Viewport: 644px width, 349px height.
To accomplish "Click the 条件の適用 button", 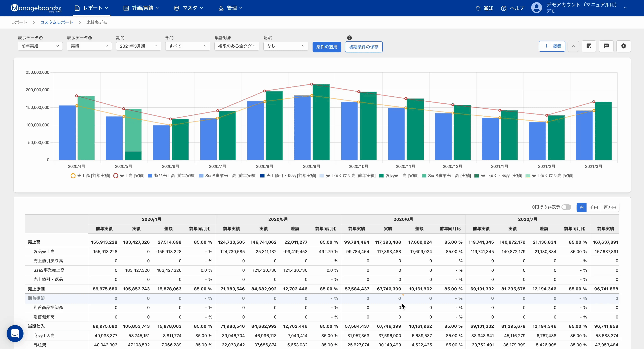I will tap(327, 47).
